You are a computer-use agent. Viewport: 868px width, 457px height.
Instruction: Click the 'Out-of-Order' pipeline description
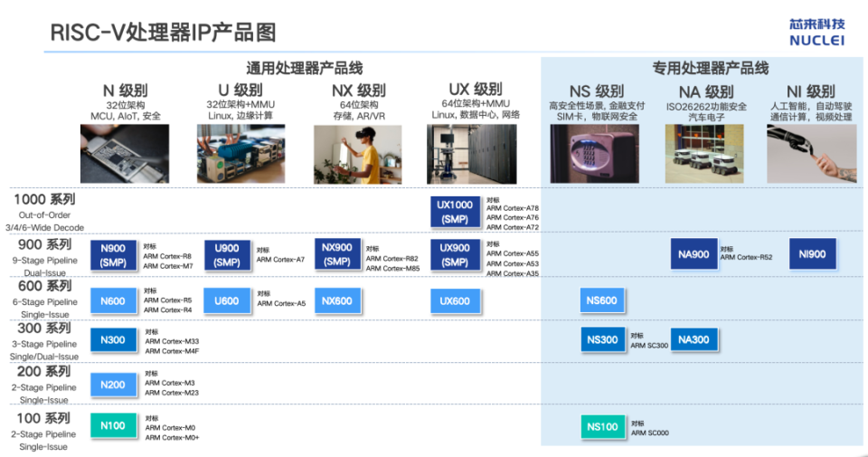pos(45,215)
